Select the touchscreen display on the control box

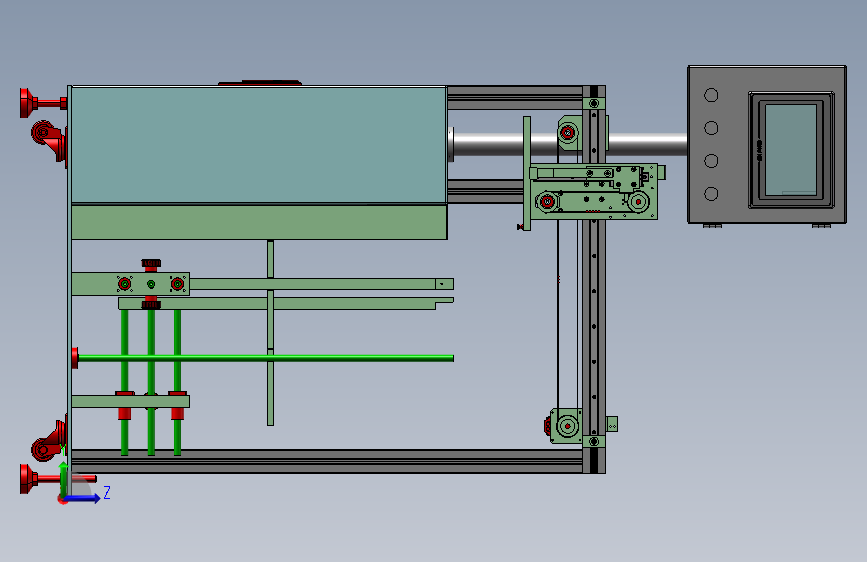coord(791,150)
